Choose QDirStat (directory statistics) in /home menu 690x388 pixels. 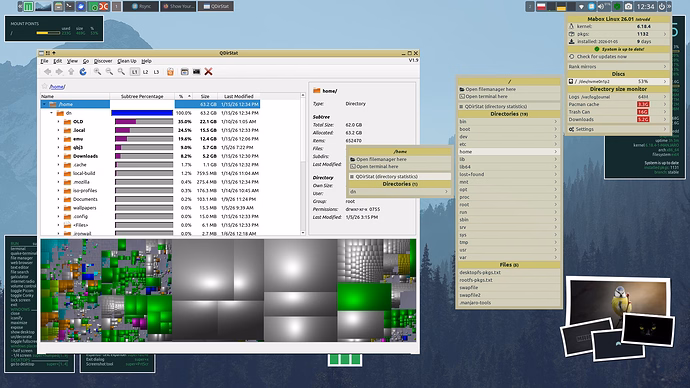400,176
